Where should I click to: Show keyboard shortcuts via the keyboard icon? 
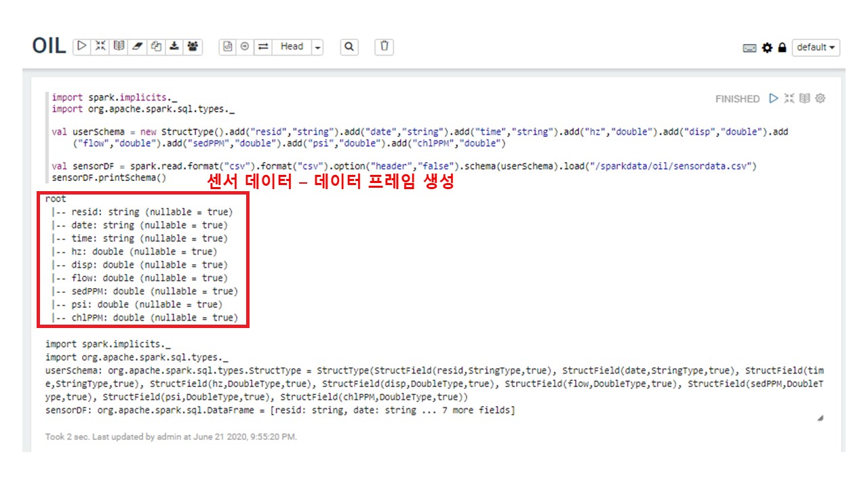pos(749,48)
